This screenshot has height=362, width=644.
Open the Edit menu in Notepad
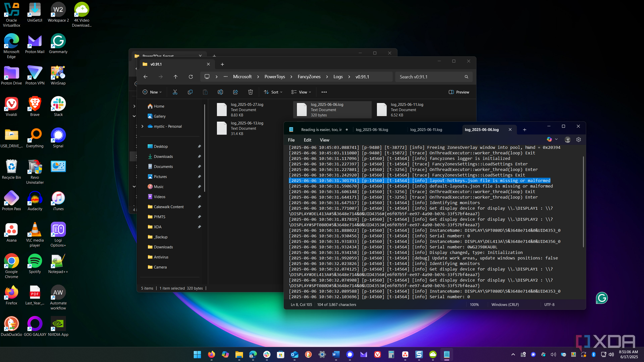(x=307, y=140)
